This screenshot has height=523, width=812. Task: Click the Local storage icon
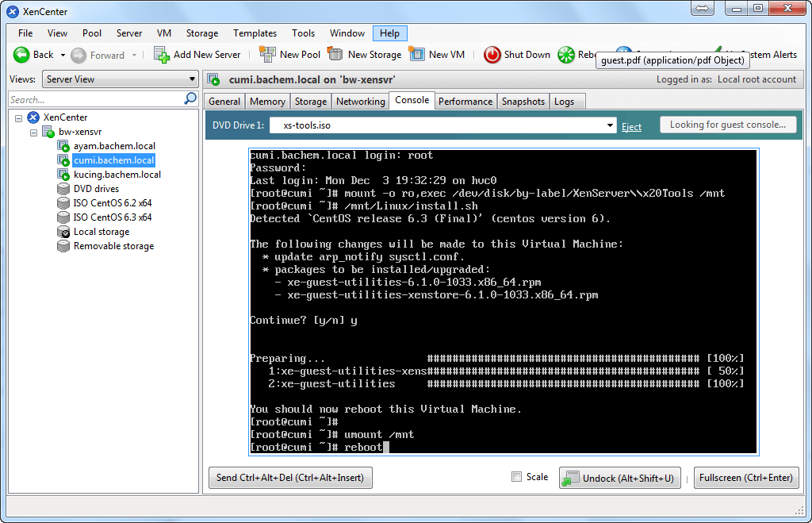[63, 232]
